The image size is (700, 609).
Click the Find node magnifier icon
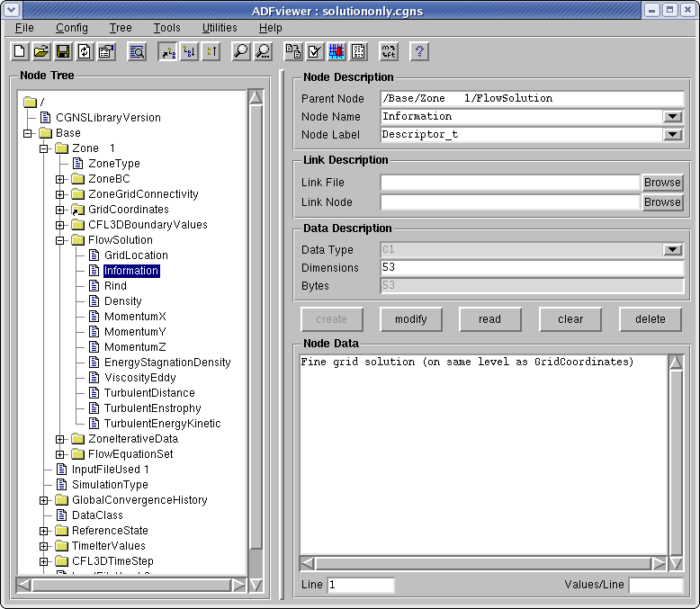(x=241, y=52)
